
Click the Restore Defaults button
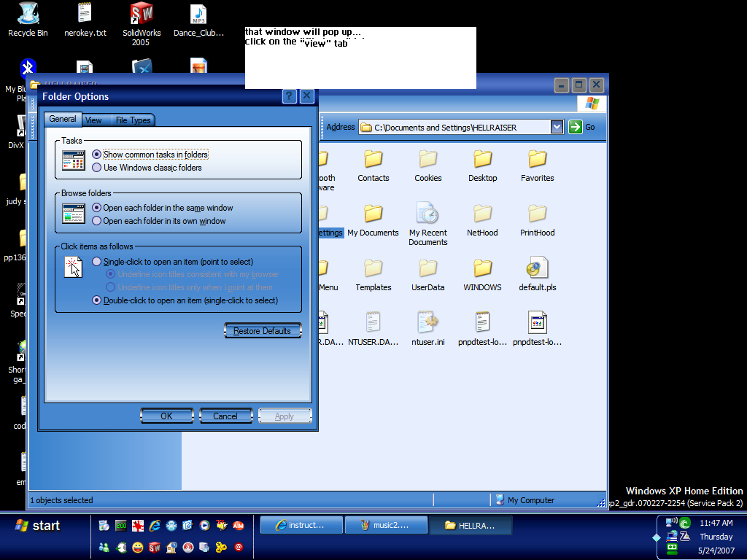(263, 330)
